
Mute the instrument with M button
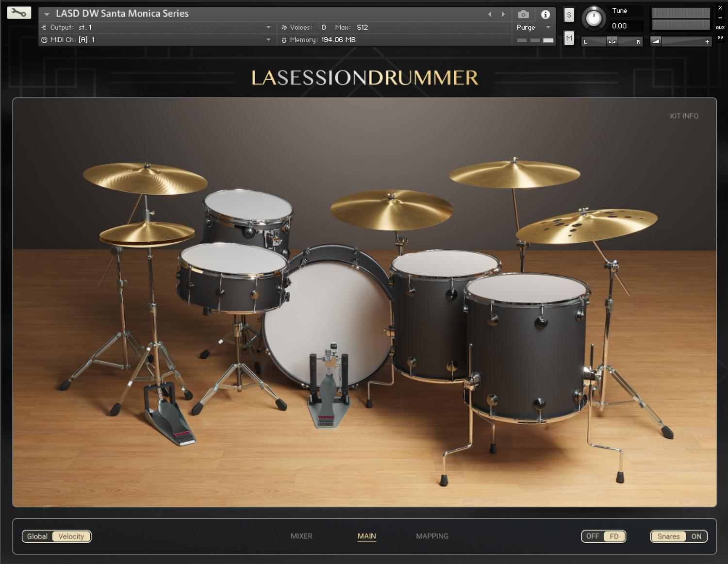tap(569, 38)
